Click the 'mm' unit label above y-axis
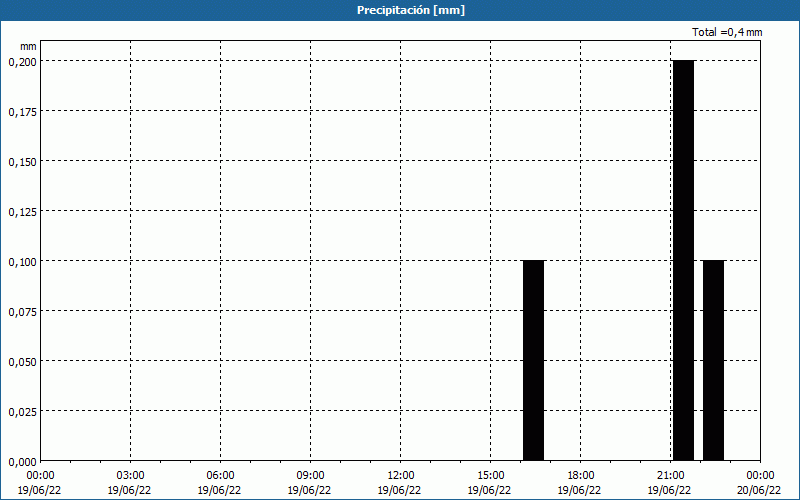The image size is (800, 500). (x=29, y=46)
